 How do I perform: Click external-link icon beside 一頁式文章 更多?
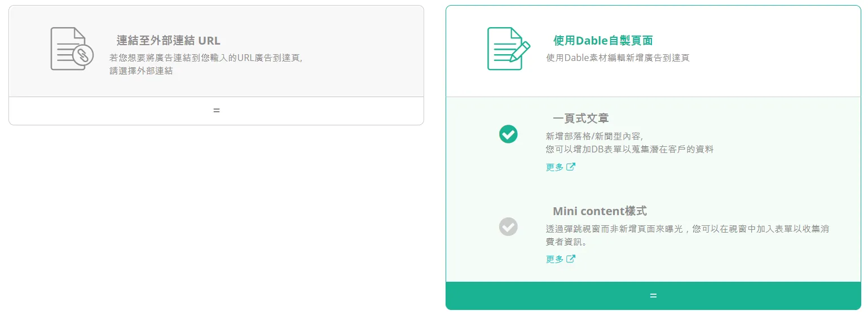tap(571, 167)
